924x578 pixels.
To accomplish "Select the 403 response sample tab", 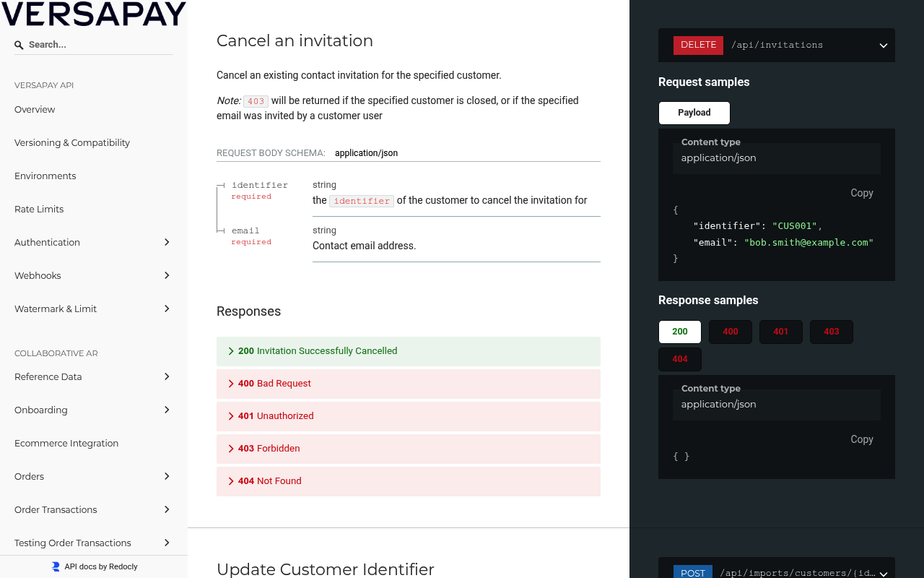I will [x=832, y=332].
